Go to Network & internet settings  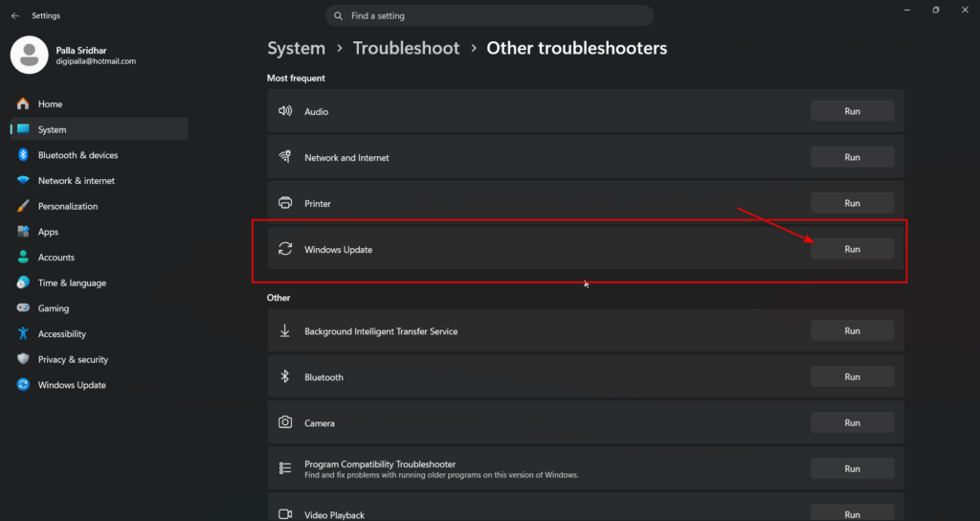[100, 181]
